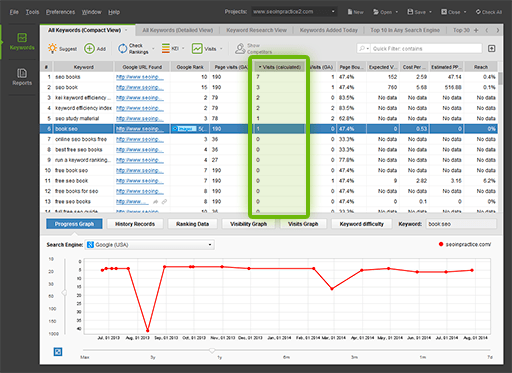
Task: Expand the Visits toolbar dropdown arrow
Action: (x=221, y=49)
